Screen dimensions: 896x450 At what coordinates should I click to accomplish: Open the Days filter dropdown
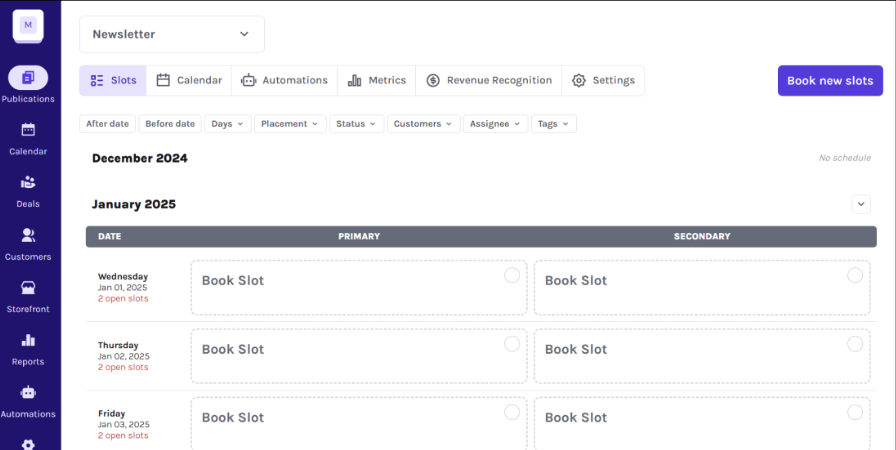coord(227,124)
